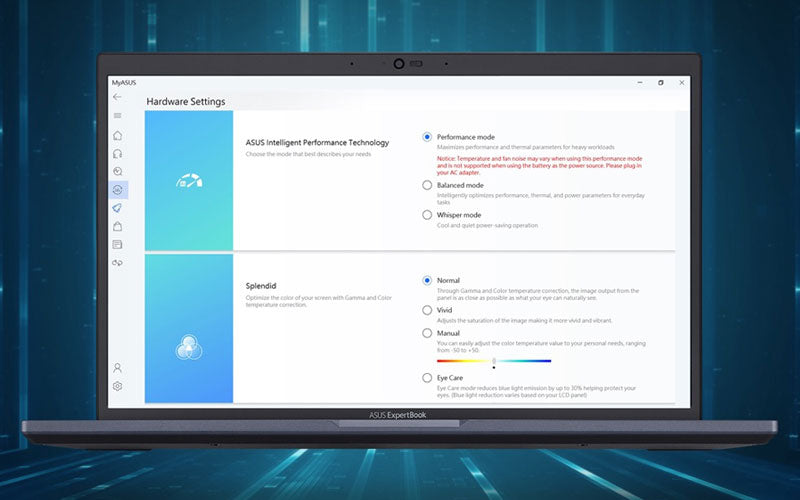Select Normal Splendid color mode
800x500 pixels.
coord(428,281)
